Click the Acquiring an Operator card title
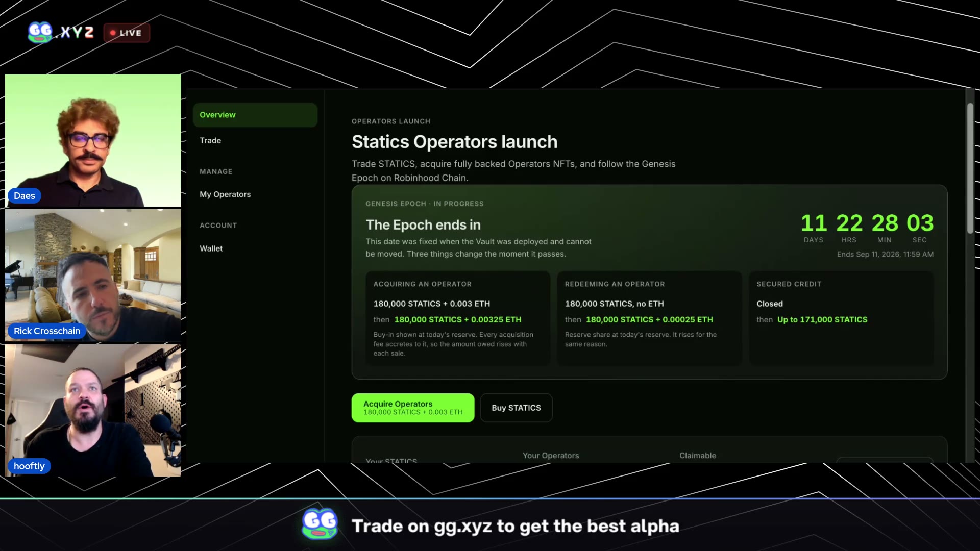Screen dimensions: 980x551 [422, 284]
